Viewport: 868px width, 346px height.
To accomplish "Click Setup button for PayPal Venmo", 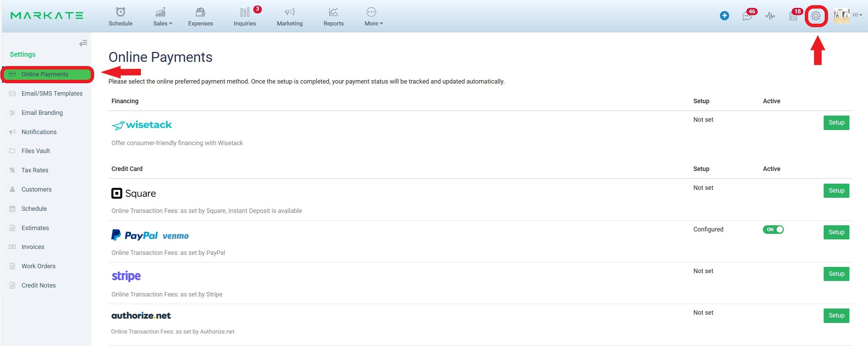I will tap(836, 233).
